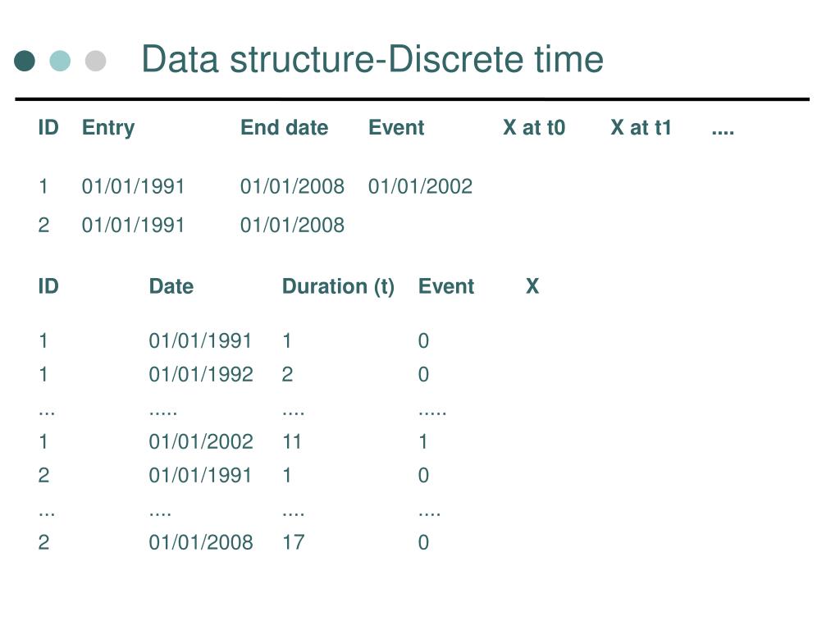The width and height of the screenshot is (840, 630).
Task: Click the dark teal circle bullet
Action: pos(25,61)
